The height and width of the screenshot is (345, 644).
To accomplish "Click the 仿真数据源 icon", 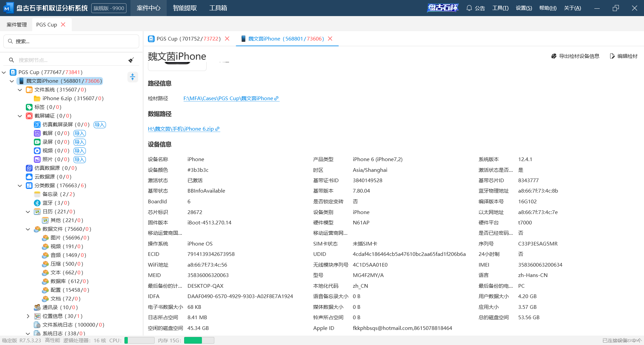I will pos(29,168).
